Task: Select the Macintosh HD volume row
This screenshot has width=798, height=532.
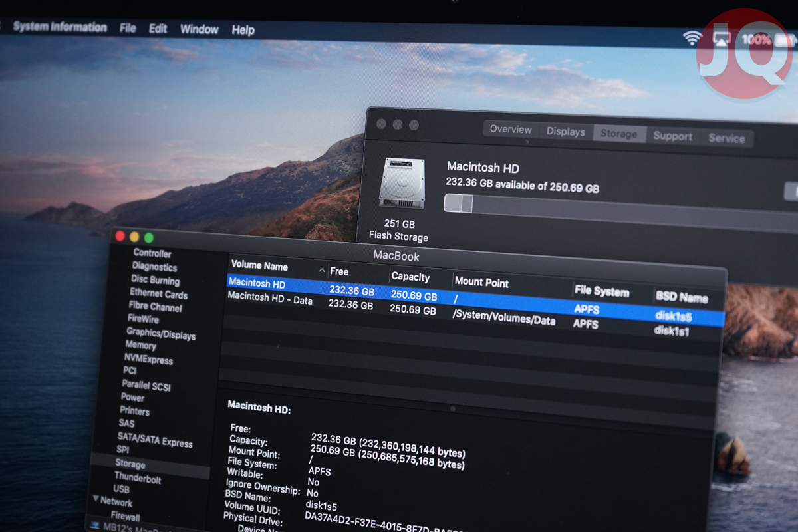Action: (x=475, y=300)
